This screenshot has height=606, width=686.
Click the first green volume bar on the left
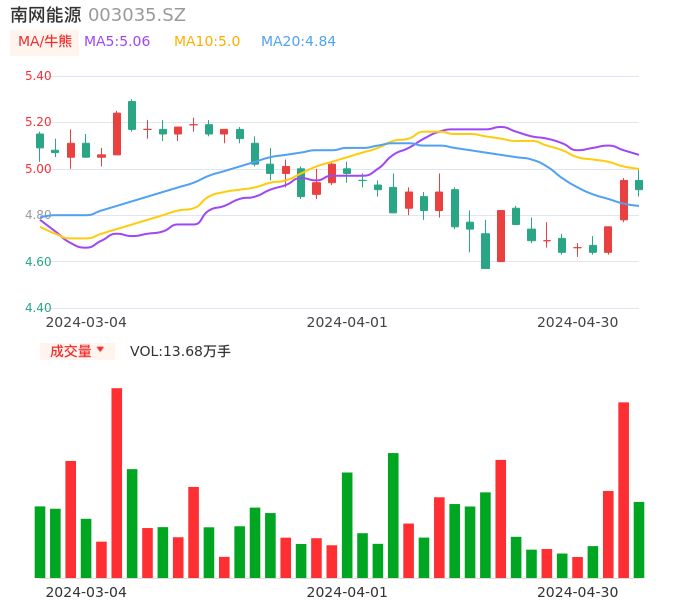click(40, 542)
